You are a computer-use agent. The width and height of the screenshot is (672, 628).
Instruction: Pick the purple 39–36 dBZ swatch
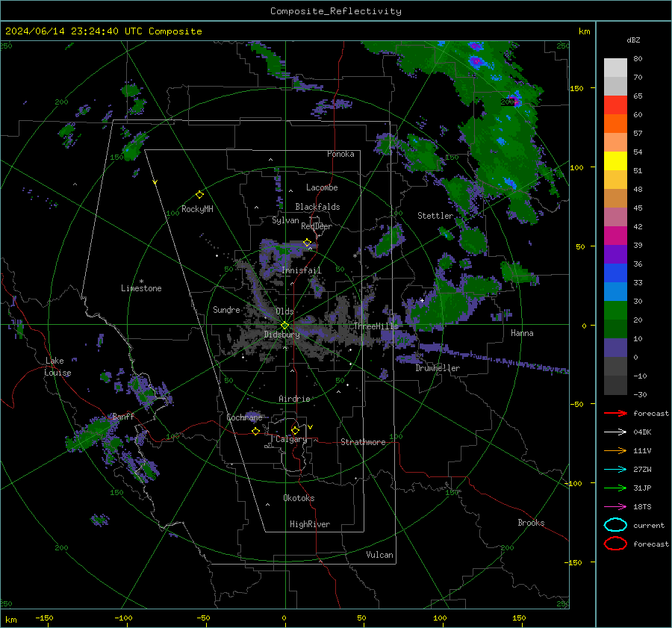pos(615,254)
